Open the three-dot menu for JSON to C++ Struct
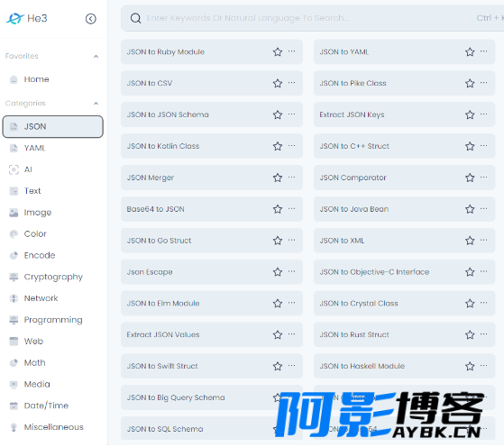504x447 pixels. tap(484, 146)
